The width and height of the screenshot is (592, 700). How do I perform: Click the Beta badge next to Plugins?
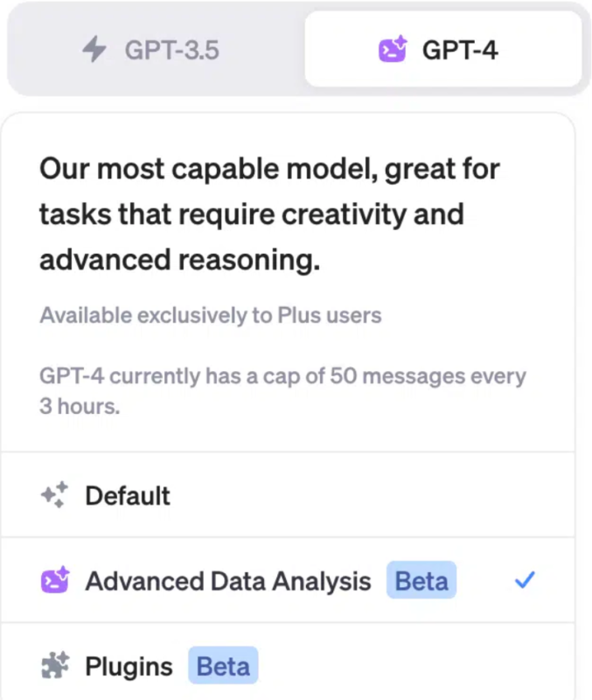tap(223, 666)
